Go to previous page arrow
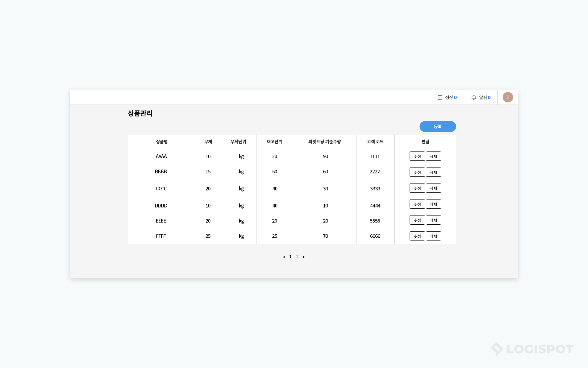Viewport: 588px width, 368px height. pos(284,257)
